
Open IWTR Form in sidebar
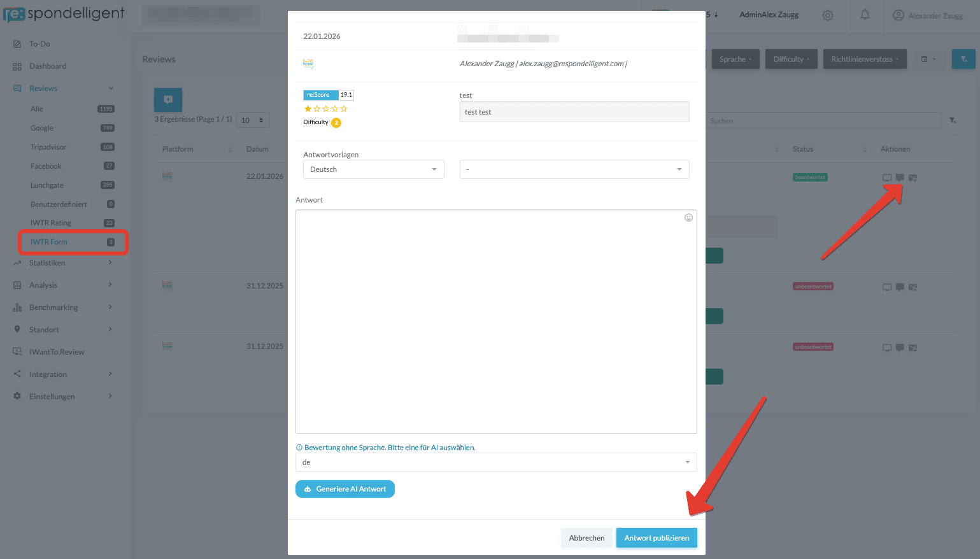click(x=49, y=242)
